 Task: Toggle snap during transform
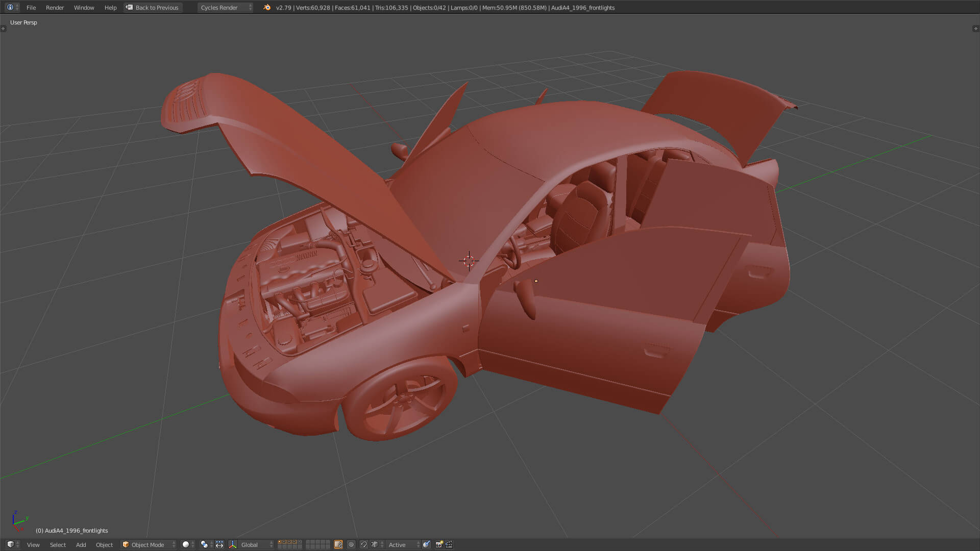(x=363, y=544)
